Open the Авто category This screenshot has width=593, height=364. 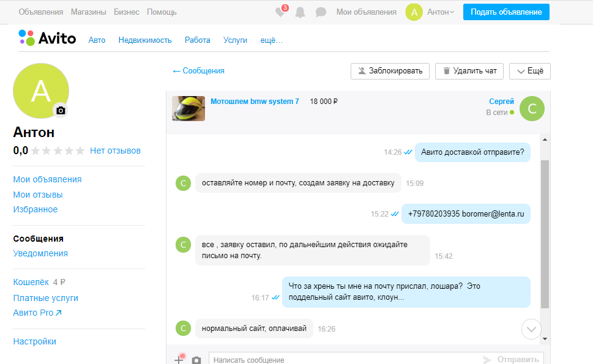pyautogui.click(x=97, y=40)
